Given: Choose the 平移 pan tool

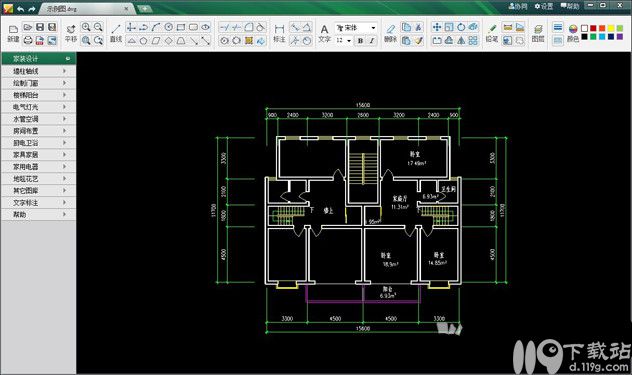Looking at the screenshot, I should tap(71, 33).
